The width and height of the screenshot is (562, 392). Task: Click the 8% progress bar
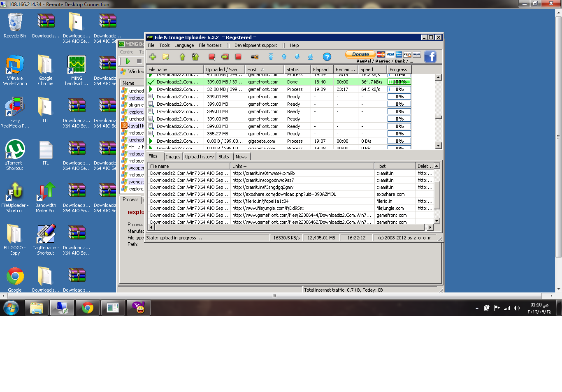tap(399, 89)
